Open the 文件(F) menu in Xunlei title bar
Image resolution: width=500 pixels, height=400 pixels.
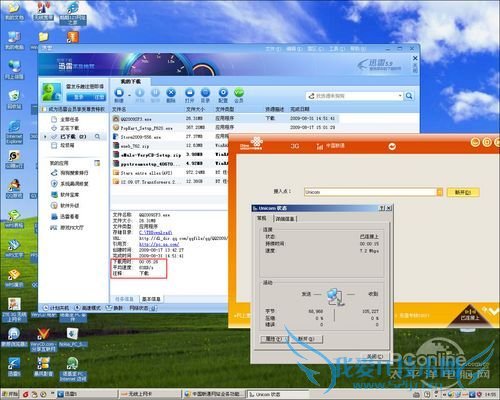273,49
